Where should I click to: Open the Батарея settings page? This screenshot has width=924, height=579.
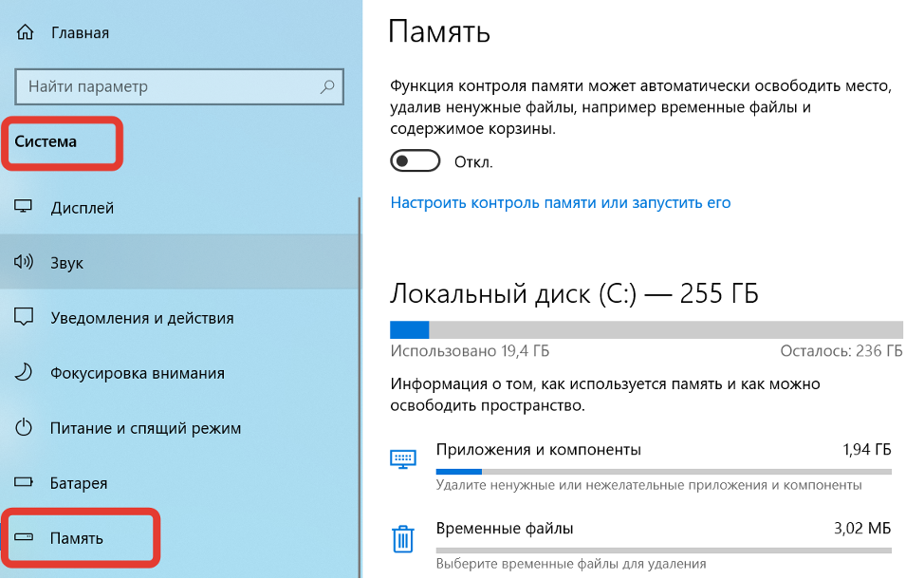[x=179, y=483]
